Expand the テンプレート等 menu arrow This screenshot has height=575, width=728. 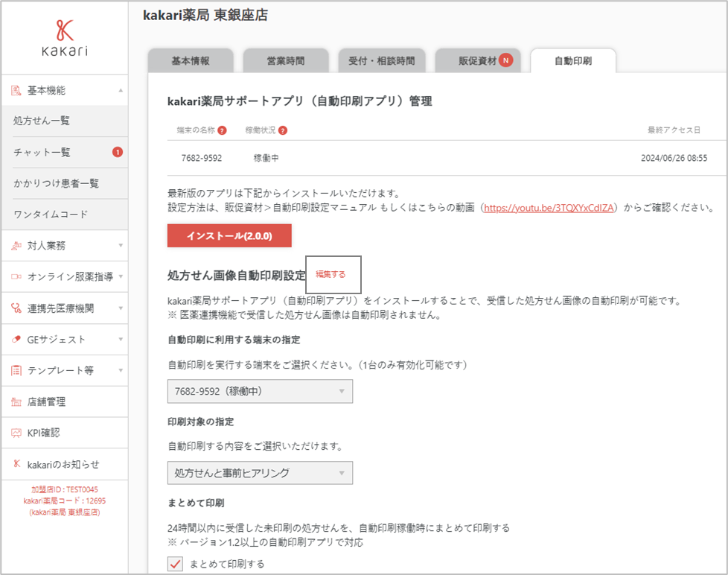click(x=121, y=370)
